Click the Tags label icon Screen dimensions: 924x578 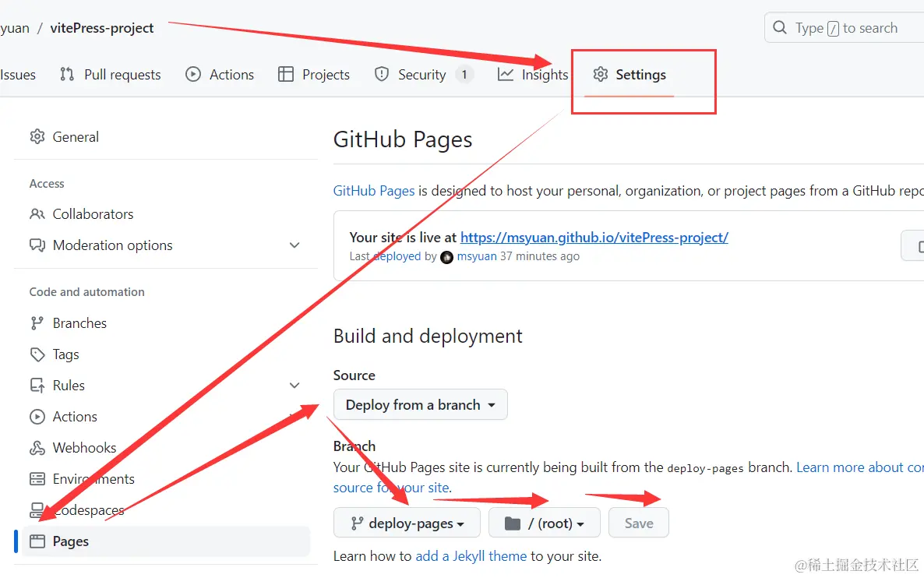pyautogui.click(x=37, y=354)
